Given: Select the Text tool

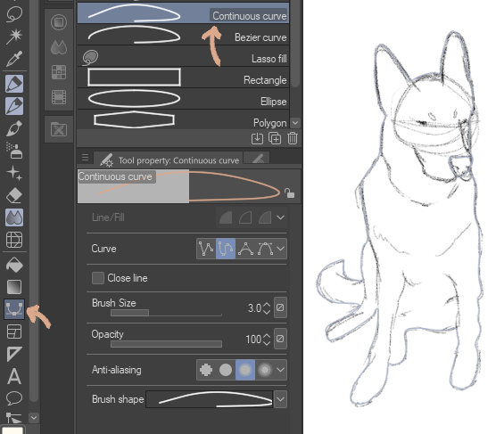Looking at the screenshot, I should point(14,376).
